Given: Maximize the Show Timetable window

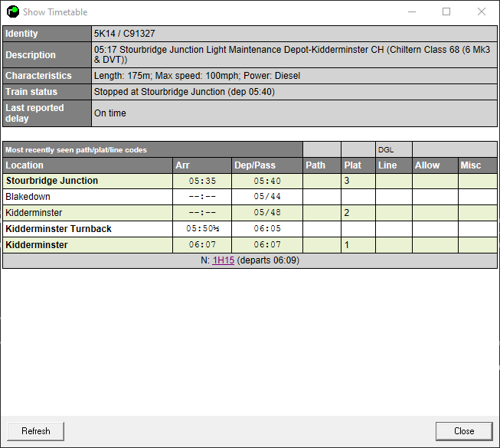Looking at the screenshot, I should coord(446,11).
